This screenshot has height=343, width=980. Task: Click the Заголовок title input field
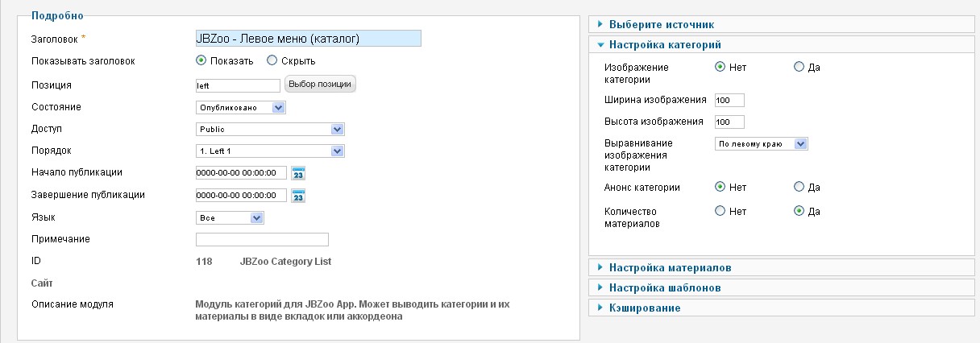[x=309, y=39]
